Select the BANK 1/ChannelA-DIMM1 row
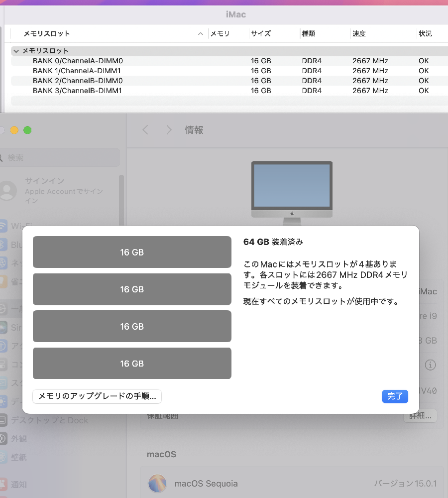The width and height of the screenshot is (448, 498). [x=229, y=71]
